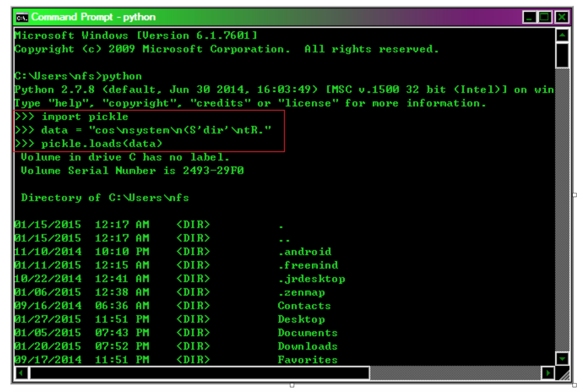Click the 'Contacts' directory name

[304, 306]
